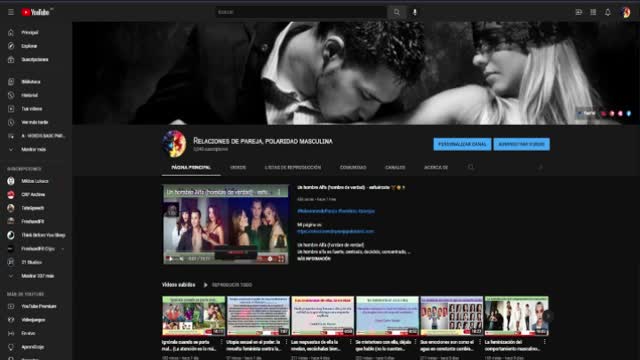Expand Mostrar 237 más subscriptions
640x360 pixels.
coord(38,276)
